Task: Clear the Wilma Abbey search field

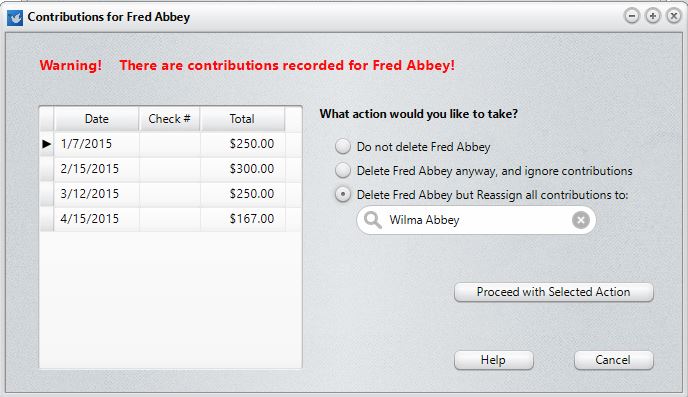Action: [580, 220]
